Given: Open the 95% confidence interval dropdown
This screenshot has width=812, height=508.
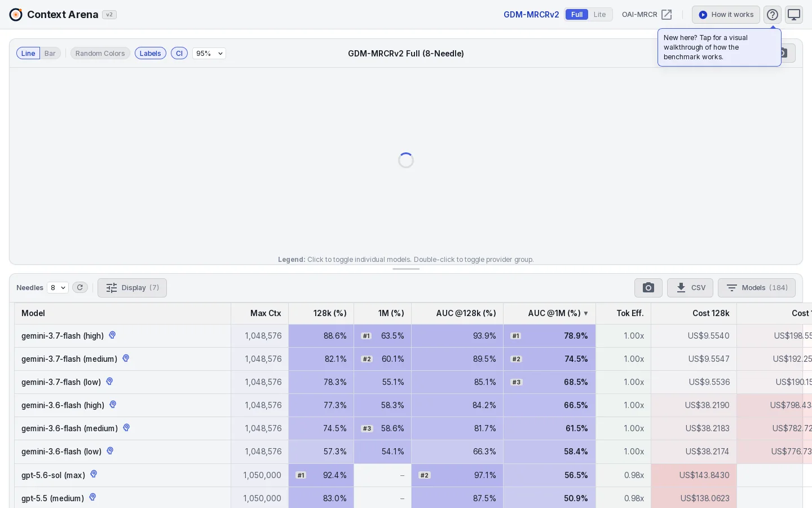Looking at the screenshot, I should point(209,54).
